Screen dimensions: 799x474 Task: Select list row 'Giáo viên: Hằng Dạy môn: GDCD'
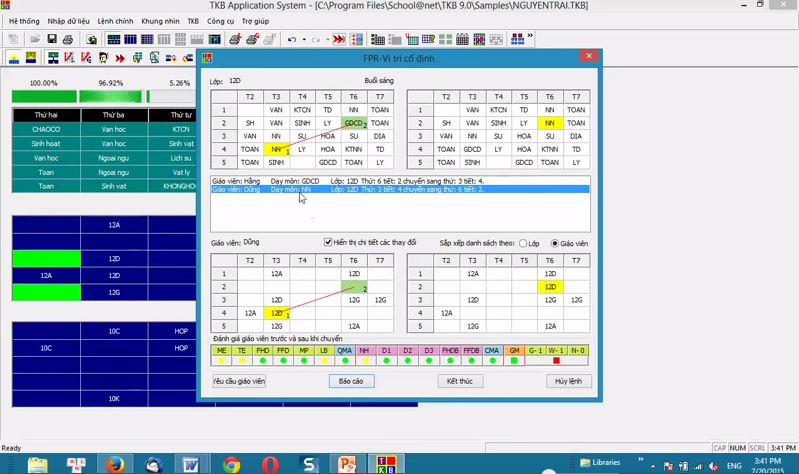point(400,181)
